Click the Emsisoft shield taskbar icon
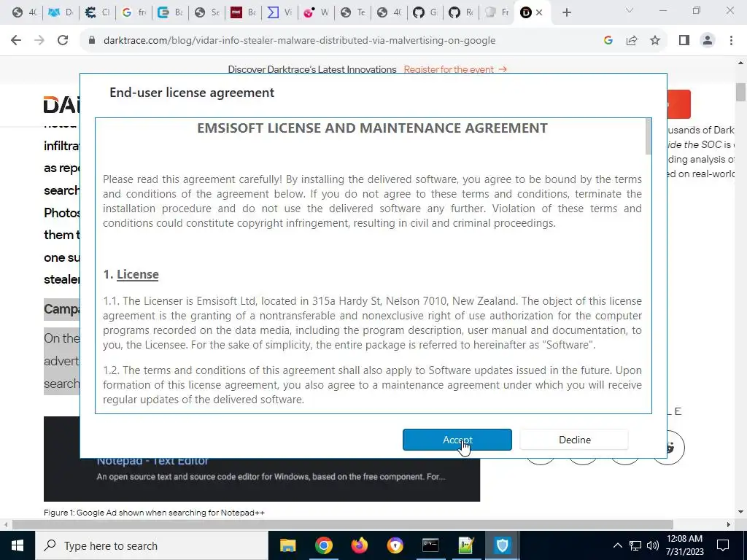This screenshot has height=560, width=747. [x=502, y=545]
